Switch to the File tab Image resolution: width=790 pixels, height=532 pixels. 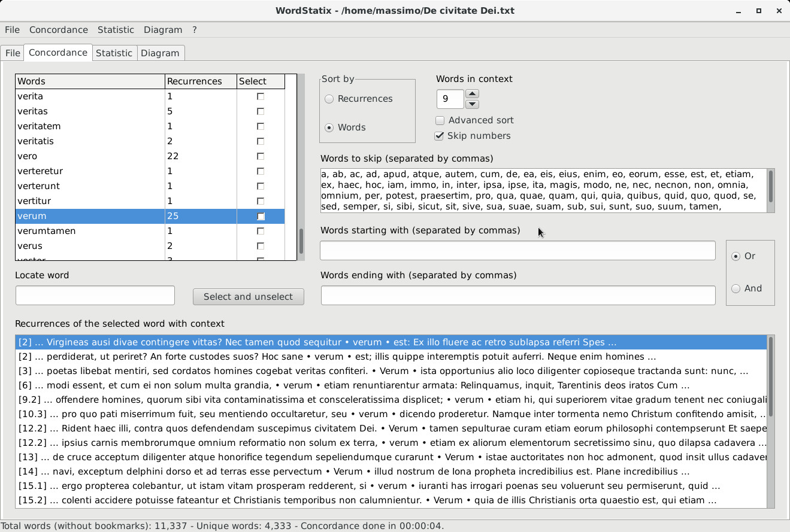[13, 53]
